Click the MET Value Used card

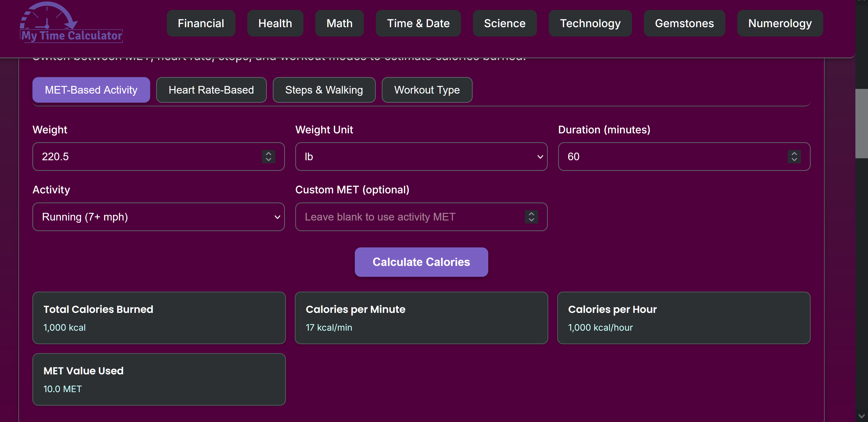click(159, 379)
